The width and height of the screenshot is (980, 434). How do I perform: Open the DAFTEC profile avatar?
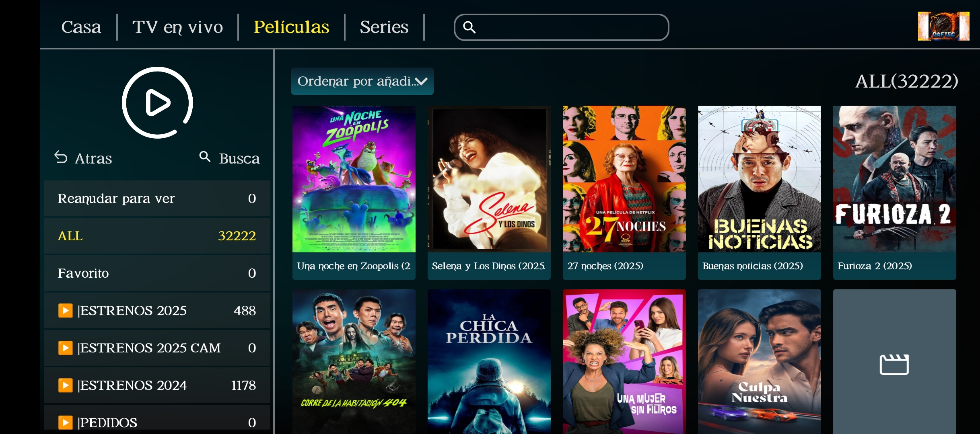click(x=943, y=26)
